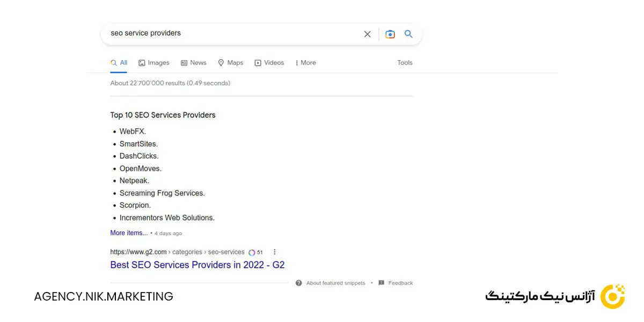Expand the More search categories menu

click(x=305, y=63)
